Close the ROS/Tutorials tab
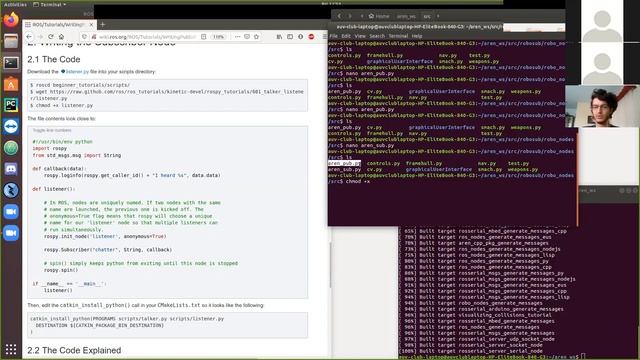Viewport: 640px width, 360px height. tap(91, 24)
